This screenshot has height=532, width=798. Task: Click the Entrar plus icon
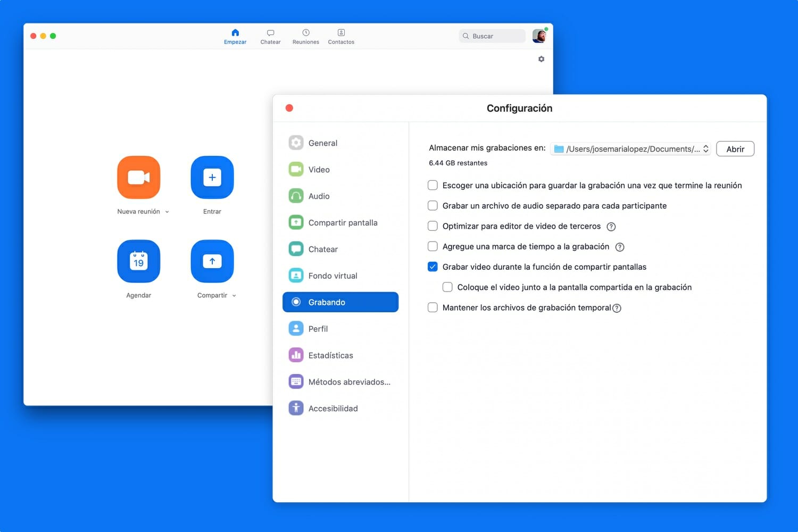point(212,177)
